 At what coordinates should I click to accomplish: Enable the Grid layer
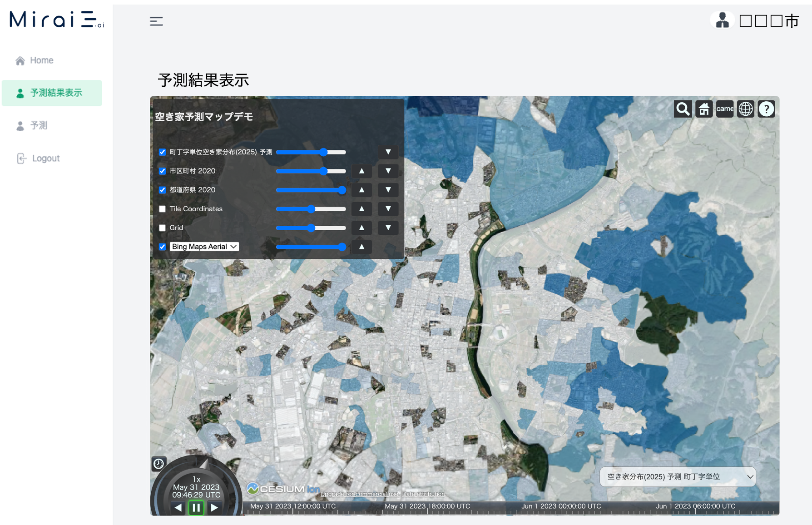click(162, 228)
